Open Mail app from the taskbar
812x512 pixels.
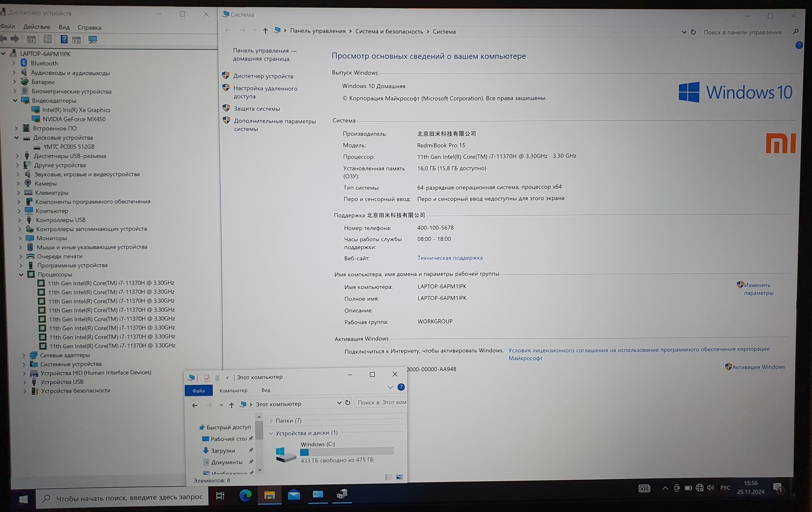[x=294, y=495]
